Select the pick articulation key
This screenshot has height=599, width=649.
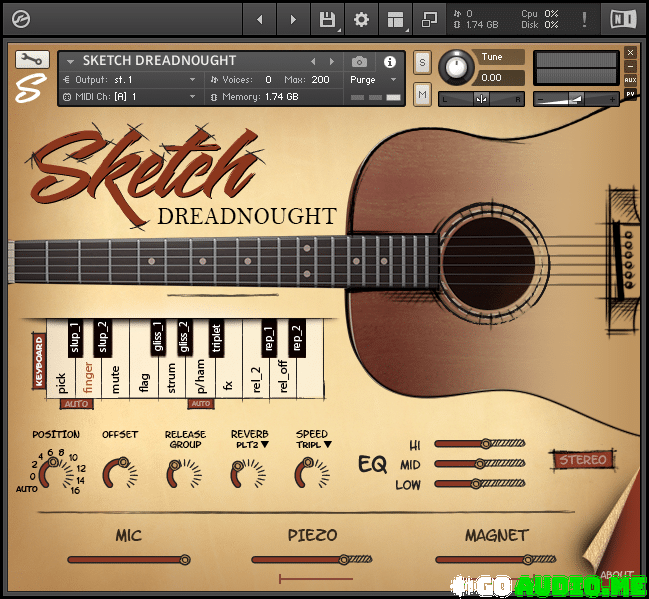pos(60,379)
